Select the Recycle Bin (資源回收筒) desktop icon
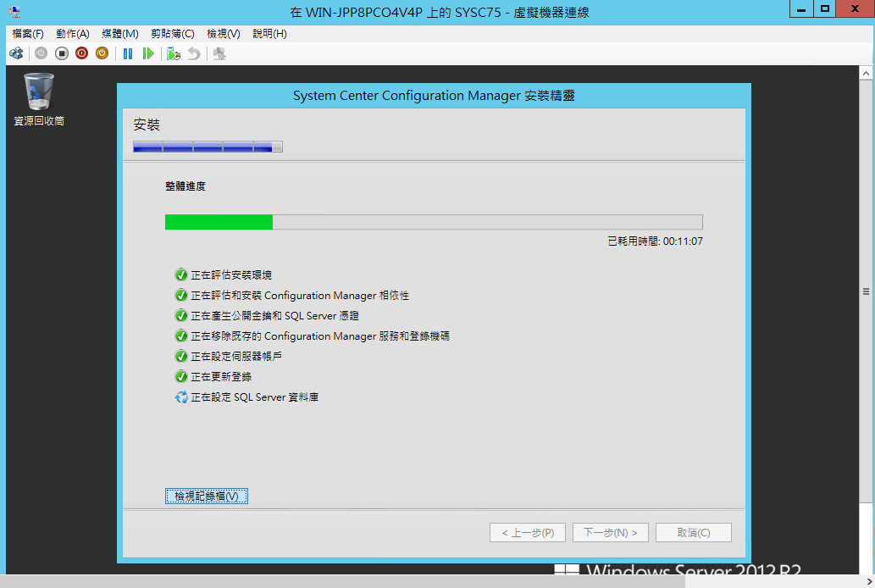The width and height of the screenshot is (875, 588). (39, 99)
